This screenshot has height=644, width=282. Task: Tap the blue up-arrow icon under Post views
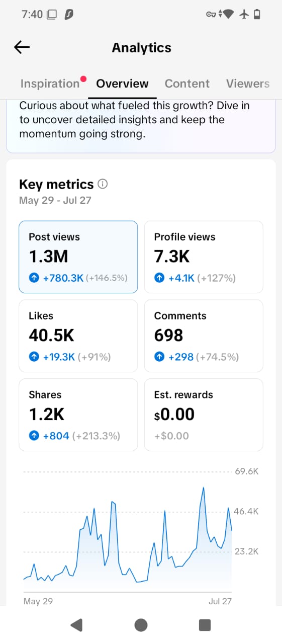34,278
